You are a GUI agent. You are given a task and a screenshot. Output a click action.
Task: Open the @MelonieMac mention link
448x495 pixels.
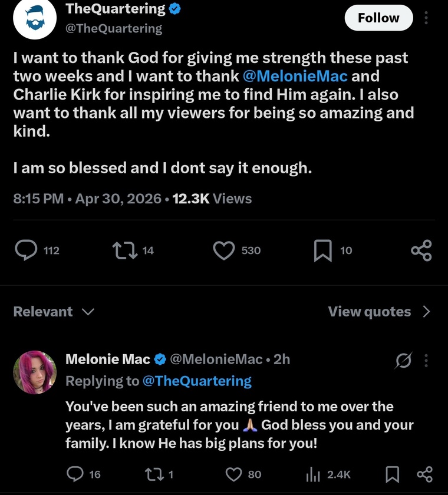(295, 76)
